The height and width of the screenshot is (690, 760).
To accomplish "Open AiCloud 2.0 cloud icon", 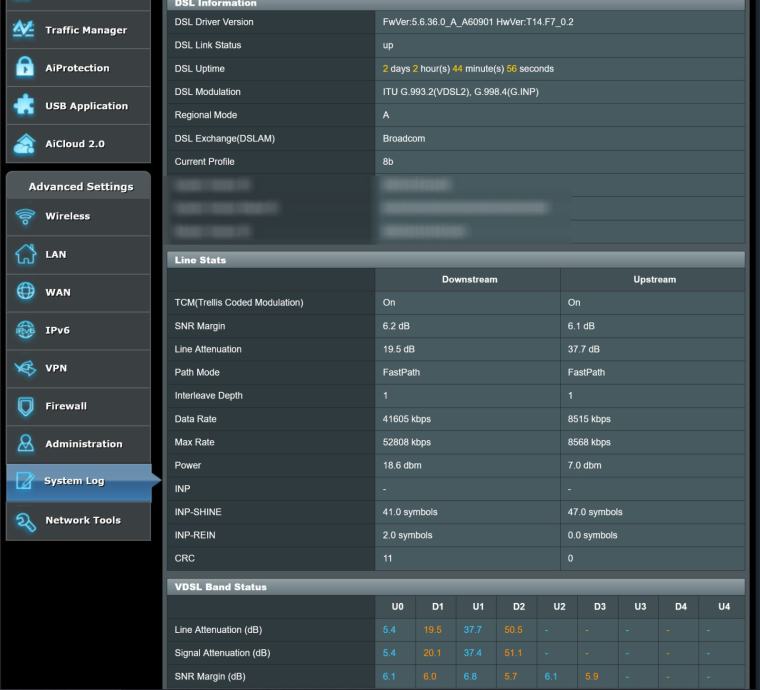I will coord(23,144).
